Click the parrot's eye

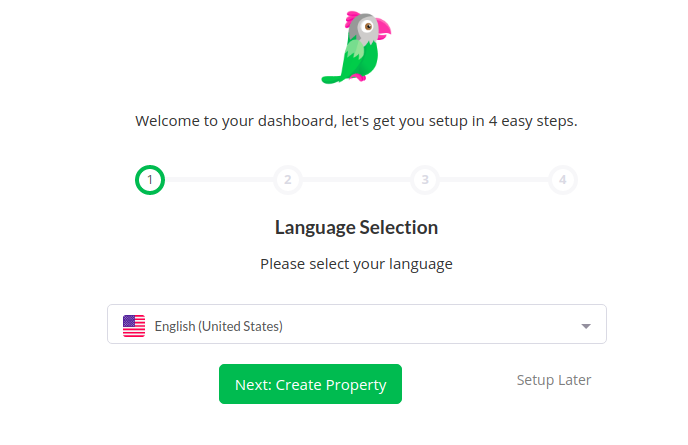point(368,27)
